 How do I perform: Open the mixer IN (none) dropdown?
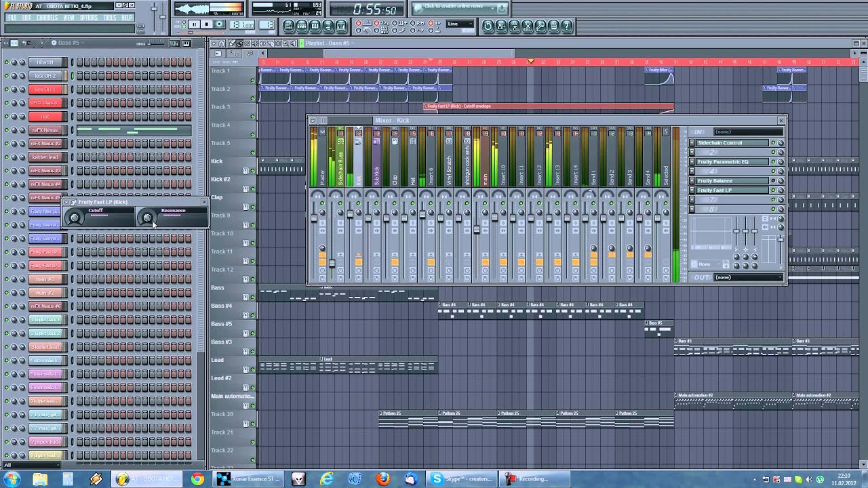748,131
